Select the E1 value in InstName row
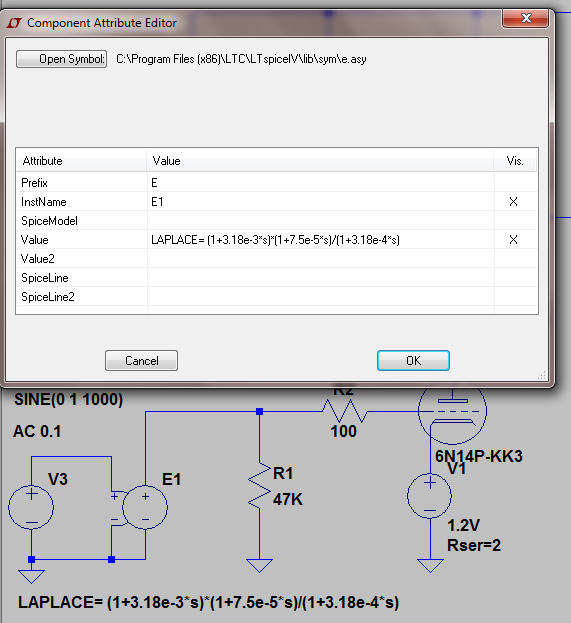This screenshot has width=571, height=623. pyautogui.click(x=320, y=202)
